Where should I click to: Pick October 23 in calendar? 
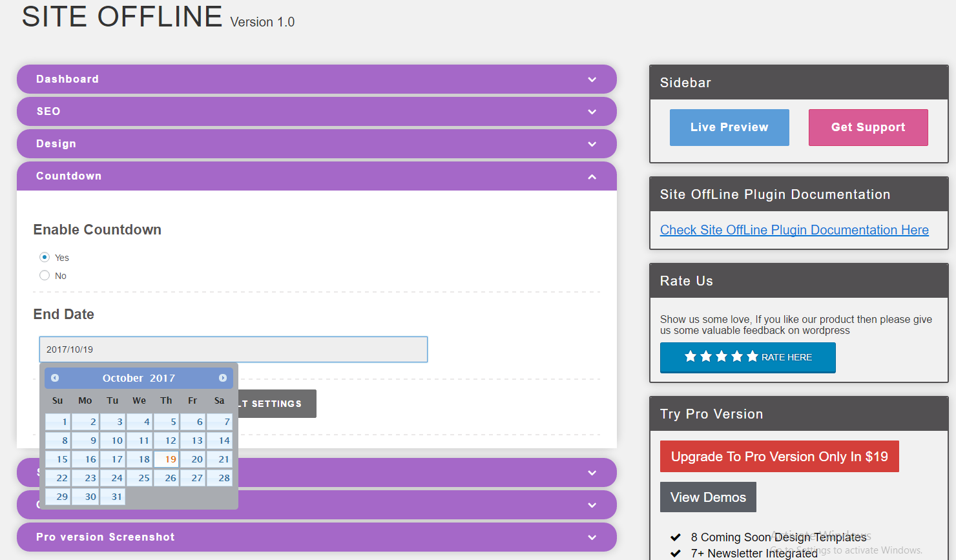pos(85,478)
